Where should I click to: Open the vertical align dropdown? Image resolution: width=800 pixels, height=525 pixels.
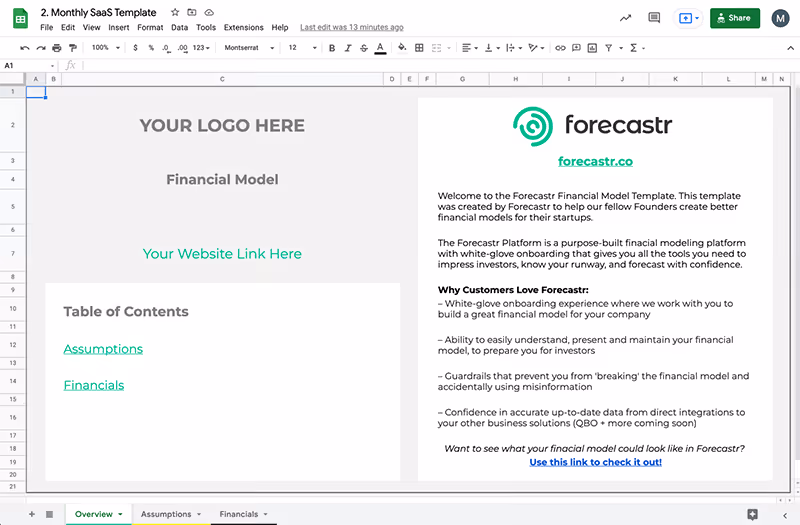click(492, 48)
